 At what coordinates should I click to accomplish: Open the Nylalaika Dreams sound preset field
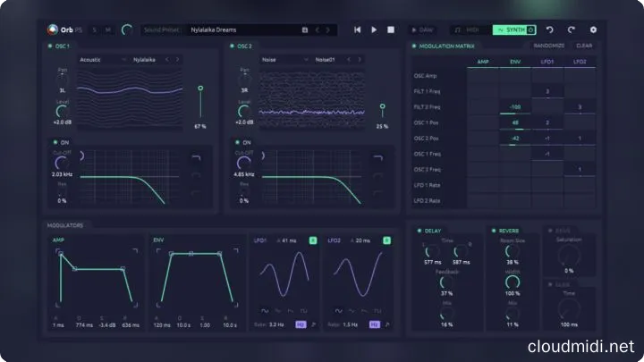coord(241,29)
